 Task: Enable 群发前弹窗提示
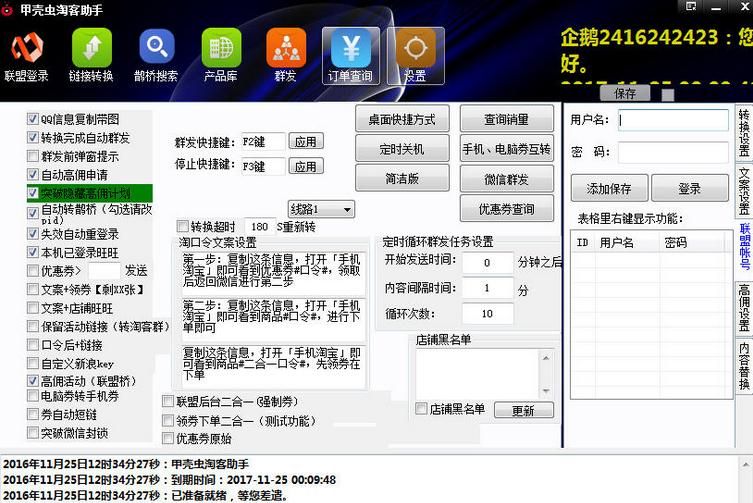pos(33,156)
